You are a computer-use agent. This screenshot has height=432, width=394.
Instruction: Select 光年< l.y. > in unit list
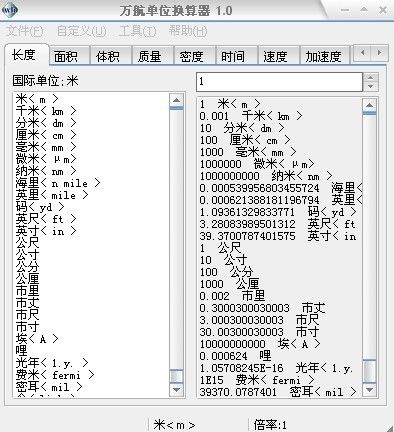pyautogui.click(x=52, y=363)
